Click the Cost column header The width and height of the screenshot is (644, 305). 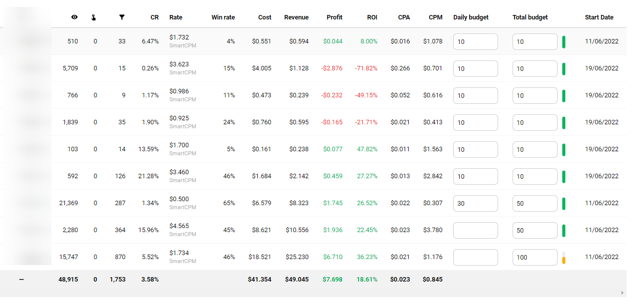click(265, 17)
